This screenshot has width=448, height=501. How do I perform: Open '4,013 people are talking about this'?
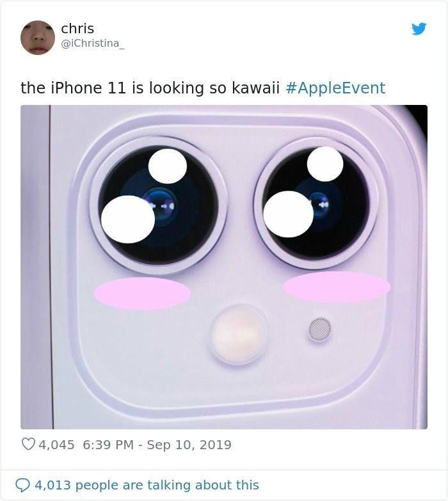147,485
